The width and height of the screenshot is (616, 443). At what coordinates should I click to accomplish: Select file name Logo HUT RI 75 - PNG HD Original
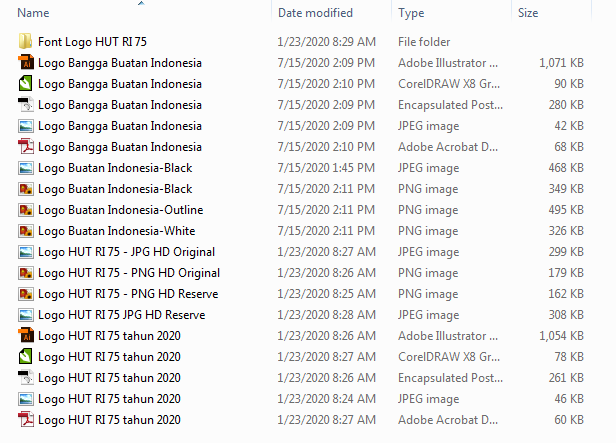click(x=129, y=273)
